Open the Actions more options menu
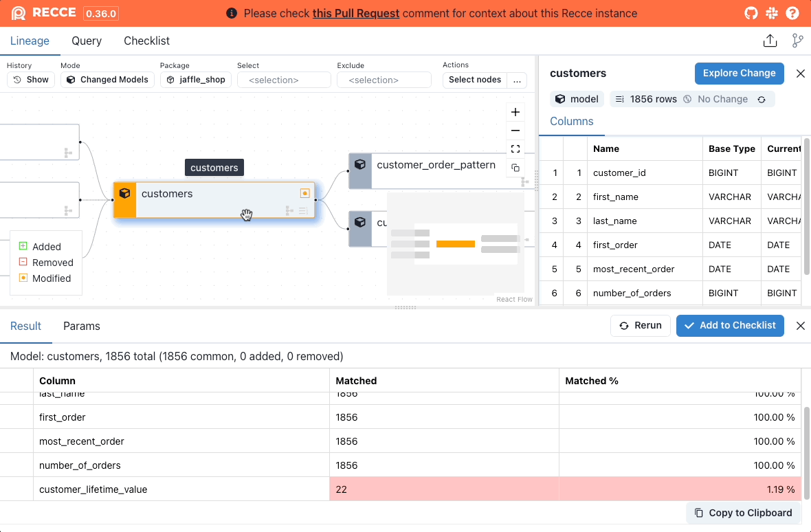Screen dimensions: 811x532 click(517, 80)
